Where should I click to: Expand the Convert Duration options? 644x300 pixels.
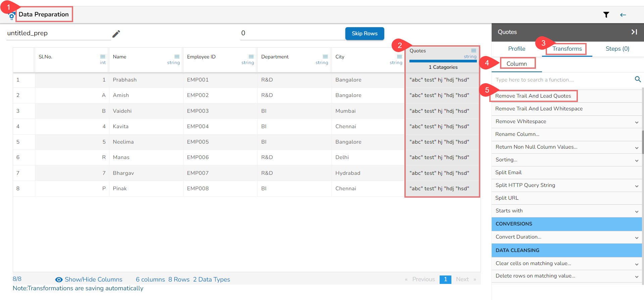point(637,238)
